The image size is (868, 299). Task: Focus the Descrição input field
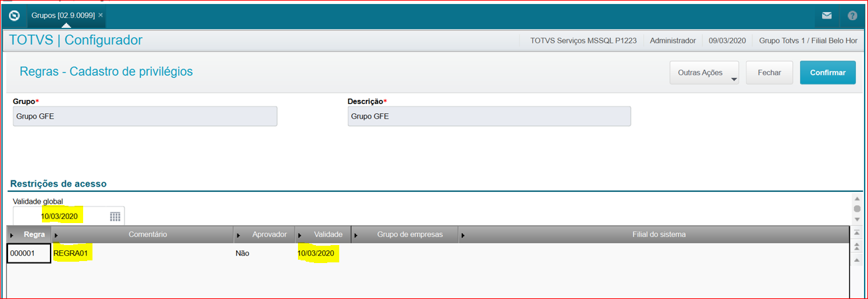489,116
